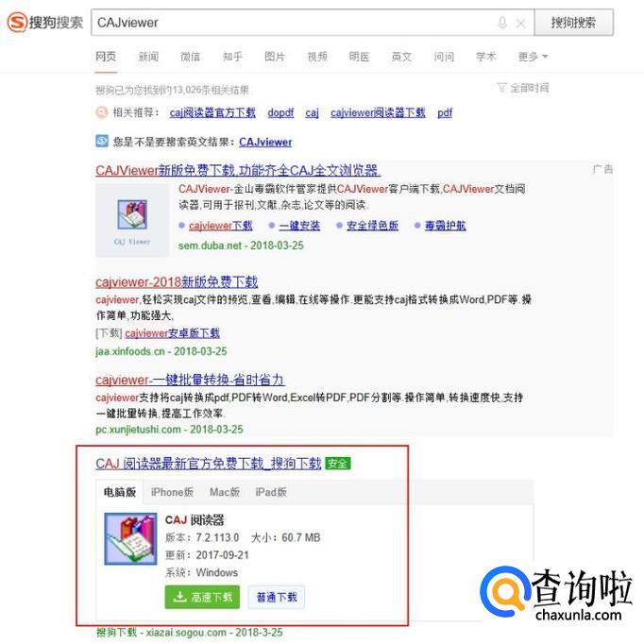The width and height of the screenshot is (644, 644).
Task: Select the iPhone版 tab
Action: tap(172, 492)
